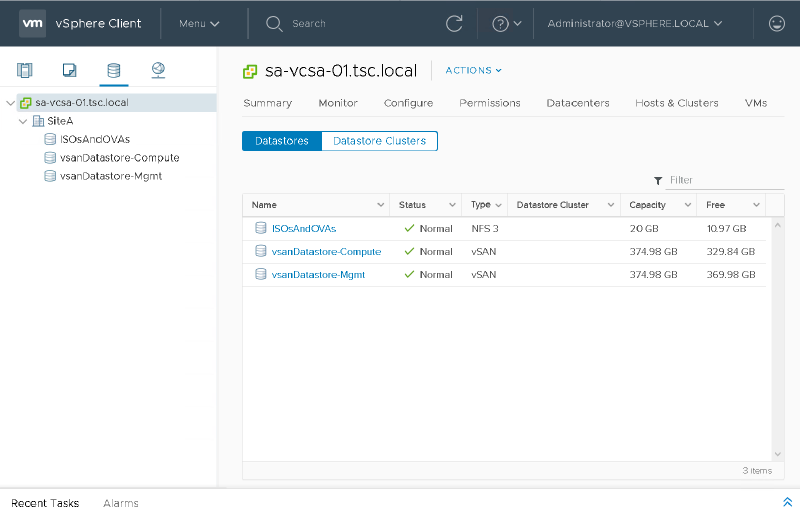Click the Filter input field
Screen dimensions: 800x514
724,180
